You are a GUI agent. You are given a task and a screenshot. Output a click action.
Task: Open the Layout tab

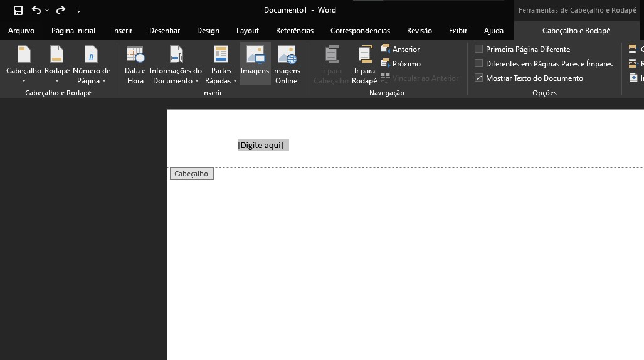click(x=247, y=30)
